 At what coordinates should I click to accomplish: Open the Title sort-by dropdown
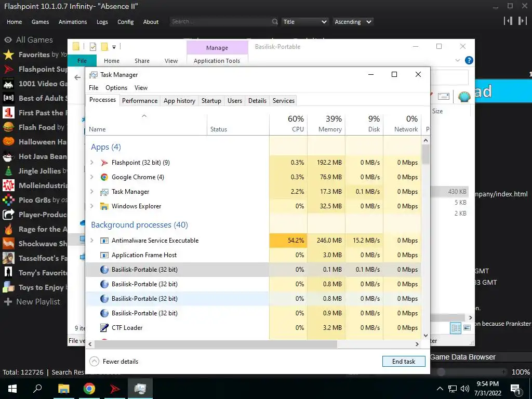304,22
